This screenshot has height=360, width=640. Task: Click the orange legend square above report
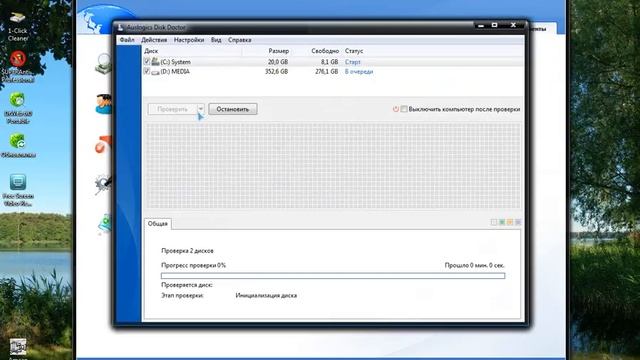[510, 222]
